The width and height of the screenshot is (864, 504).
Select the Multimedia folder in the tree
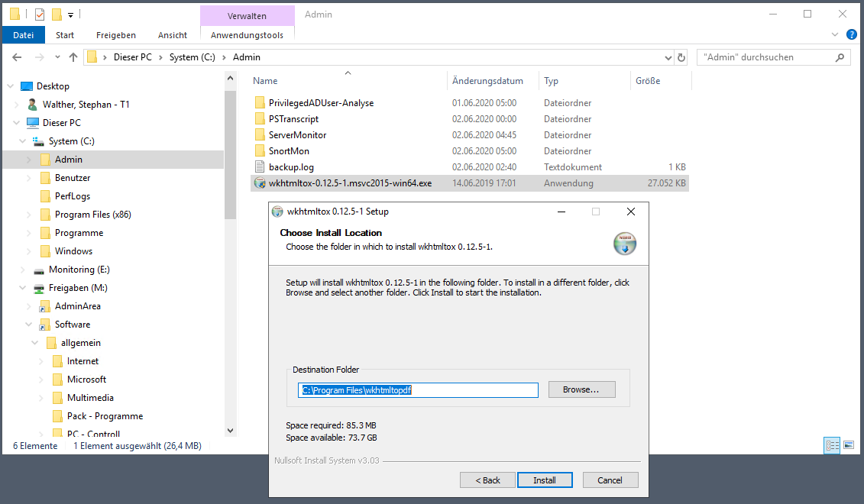pyautogui.click(x=90, y=398)
